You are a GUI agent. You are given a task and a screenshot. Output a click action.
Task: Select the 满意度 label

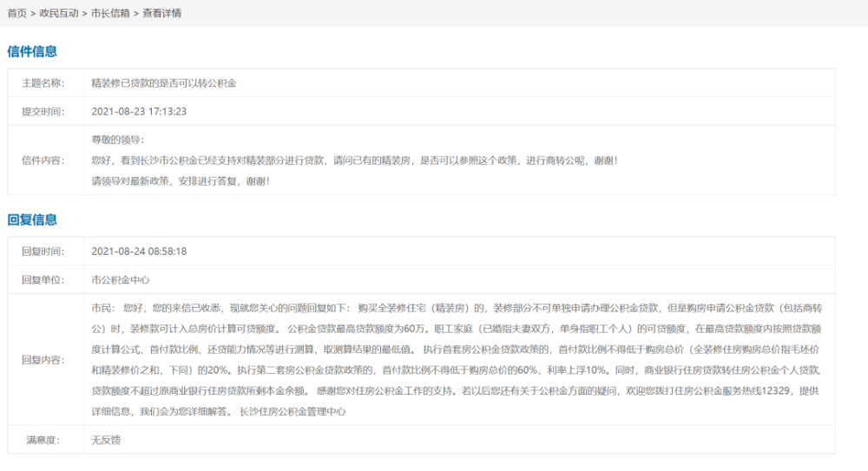[43, 440]
